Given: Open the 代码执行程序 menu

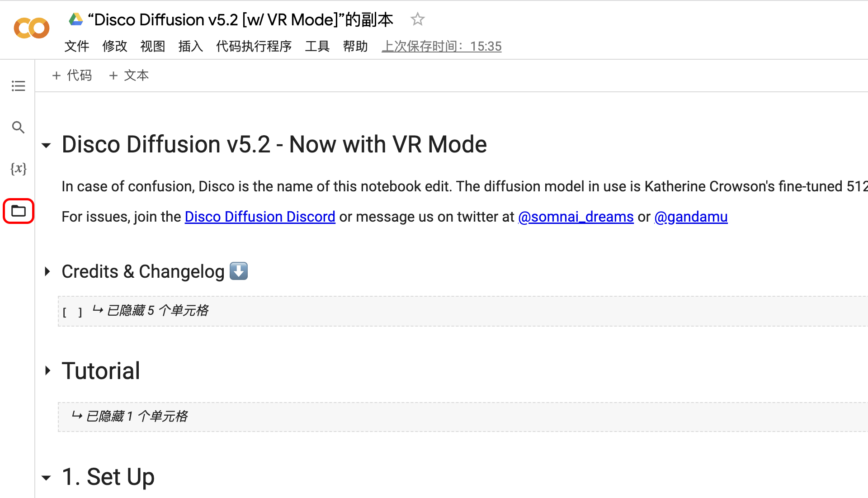Looking at the screenshot, I should 254,46.
